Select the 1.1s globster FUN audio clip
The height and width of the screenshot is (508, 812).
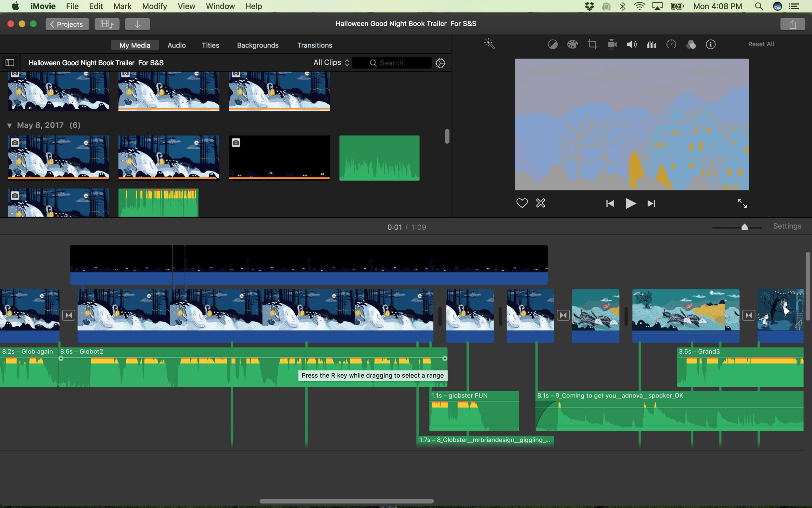coord(474,411)
